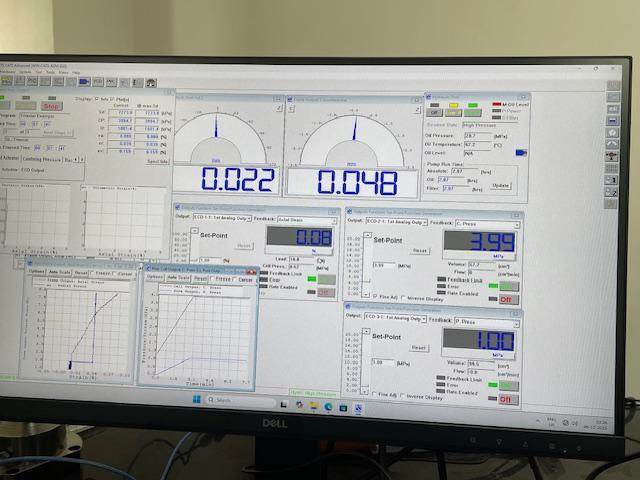Open Microsoft Edge from the taskbar
Viewport: 640px width, 480px height.
(328, 407)
